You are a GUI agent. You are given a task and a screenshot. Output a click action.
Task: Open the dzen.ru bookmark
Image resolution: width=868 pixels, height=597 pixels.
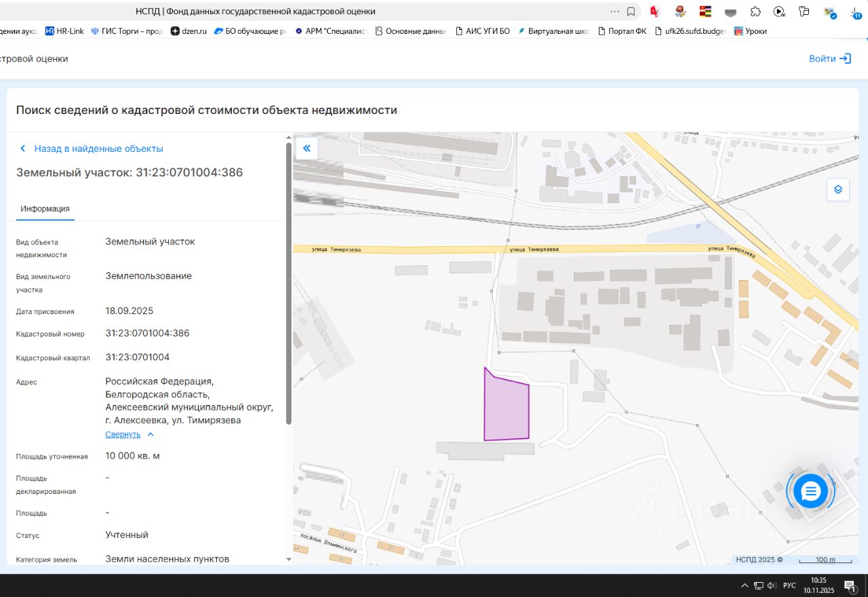[189, 31]
